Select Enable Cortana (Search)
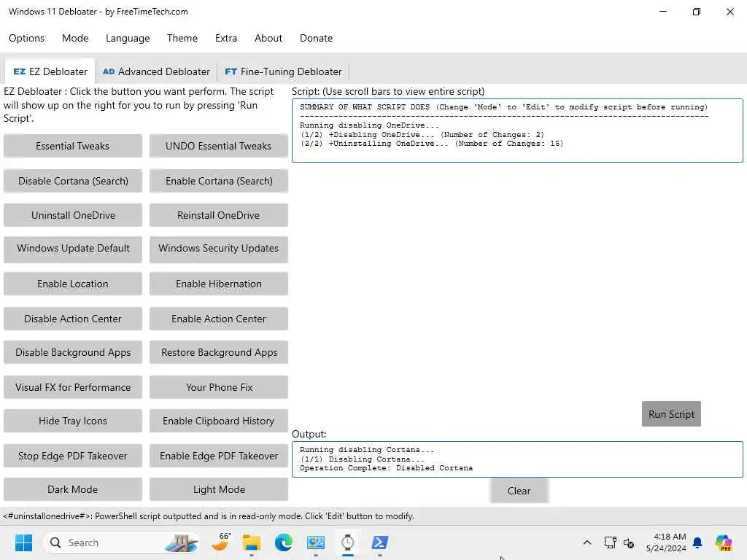 218,181
